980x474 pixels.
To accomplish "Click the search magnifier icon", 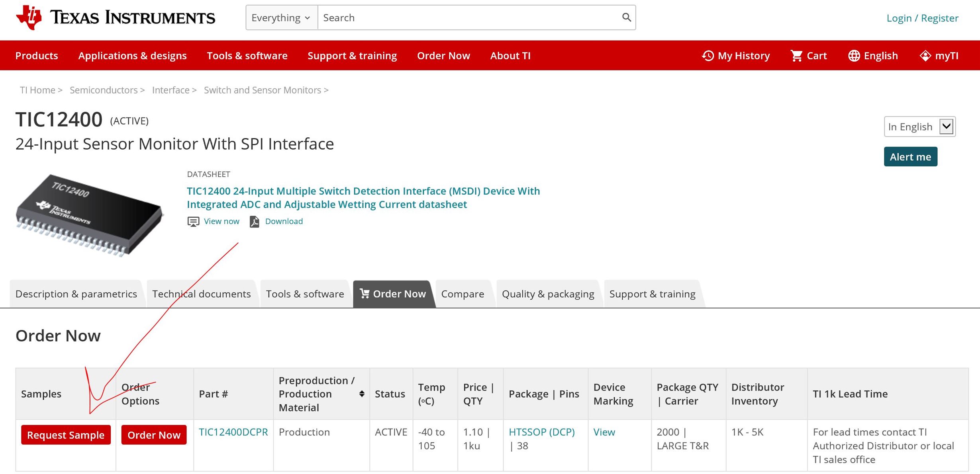I will [626, 18].
